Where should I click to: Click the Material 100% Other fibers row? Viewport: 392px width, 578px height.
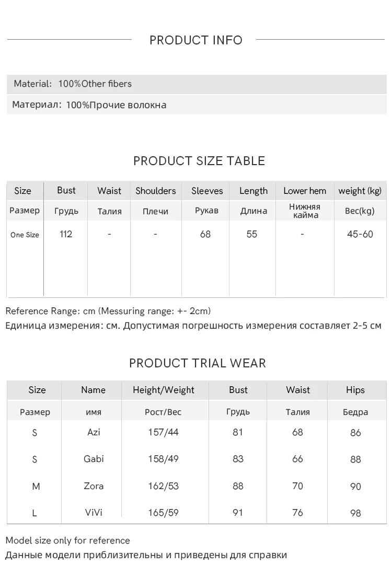pyautogui.click(x=73, y=84)
